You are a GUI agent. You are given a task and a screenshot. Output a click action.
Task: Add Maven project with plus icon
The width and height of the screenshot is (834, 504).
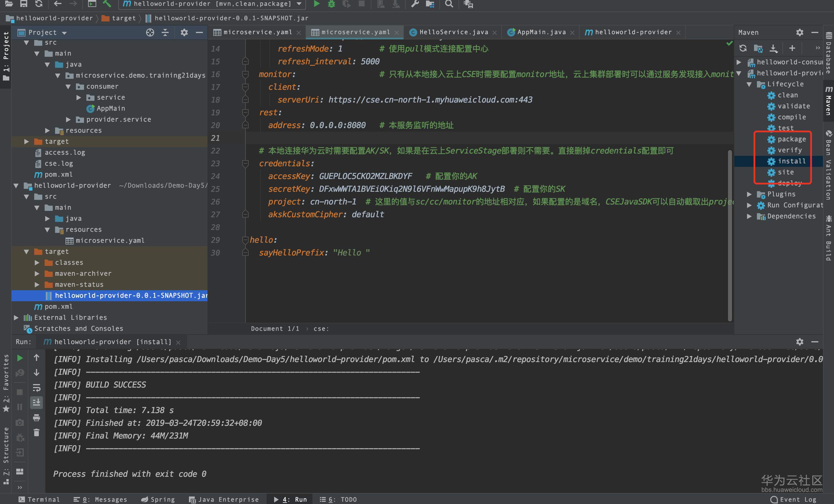(x=792, y=48)
